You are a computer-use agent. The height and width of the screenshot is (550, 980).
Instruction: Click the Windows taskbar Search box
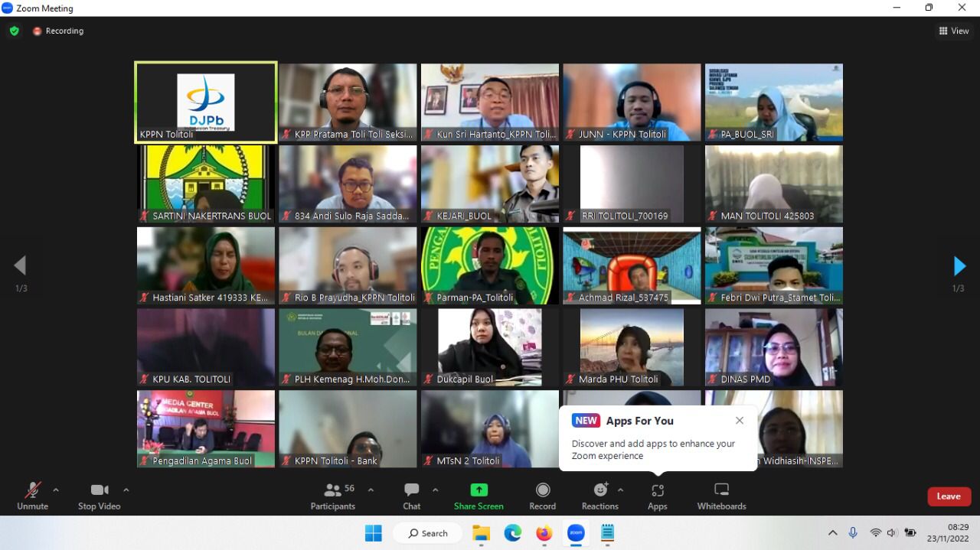click(428, 533)
